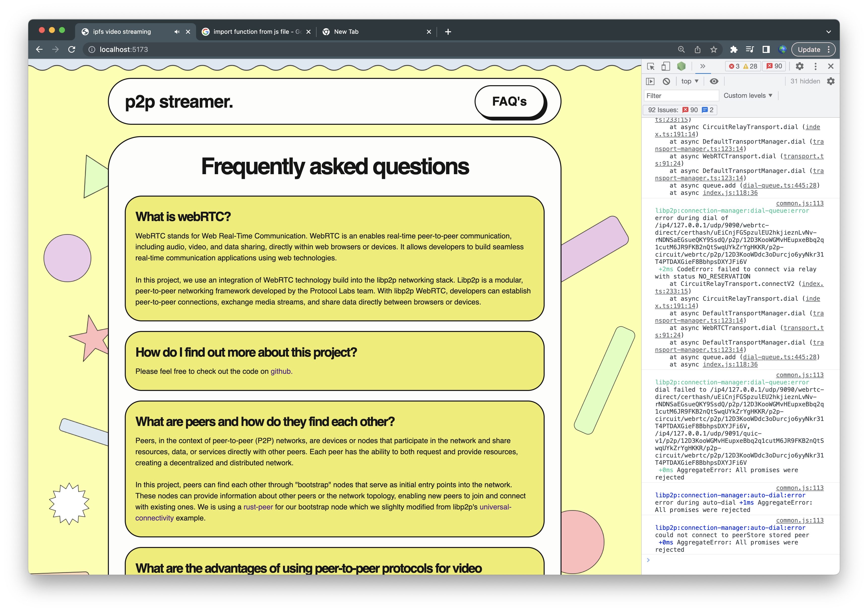868x612 pixels.
Task: Close the ipfs video streaming tab
Action: (188, 32)
